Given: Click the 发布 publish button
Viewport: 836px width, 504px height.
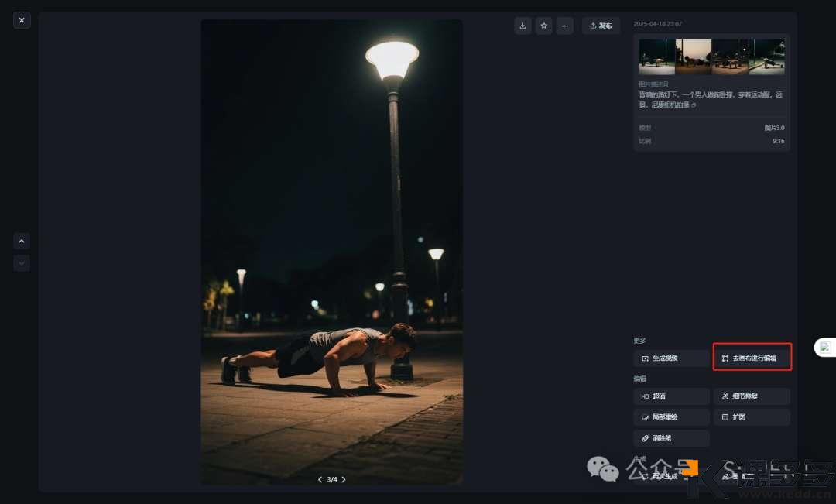Looking at the screenshot, I should [601, 26].
